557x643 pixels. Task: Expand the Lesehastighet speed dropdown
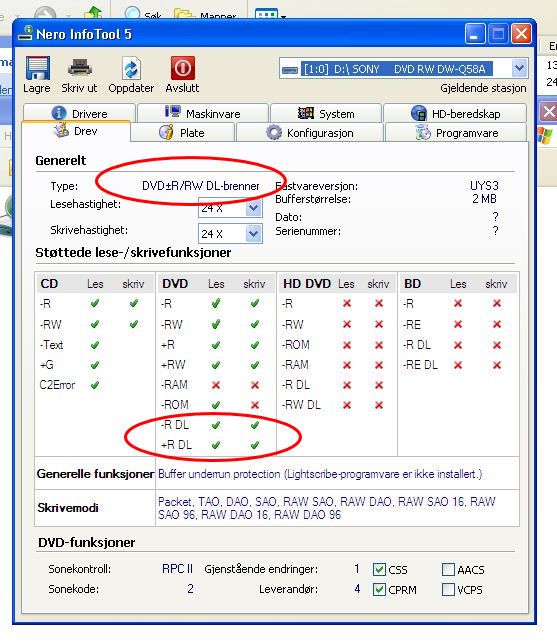(x=253, y=208)
